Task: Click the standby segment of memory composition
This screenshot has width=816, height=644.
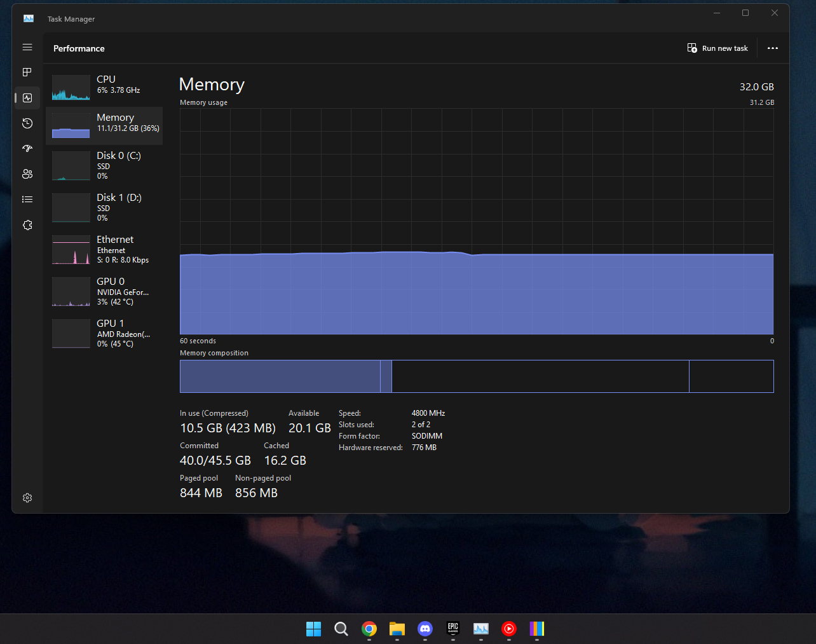Action: (x=540, y=376)
